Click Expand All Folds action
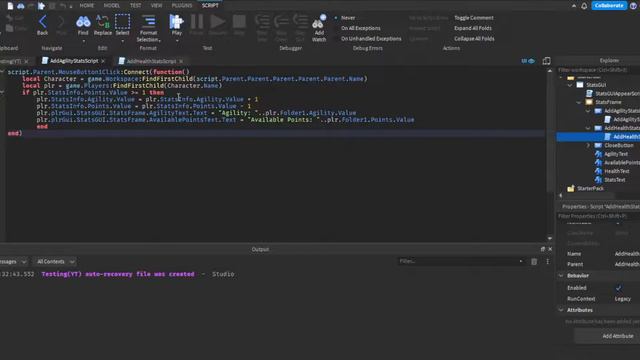The width and height of the screenshot is (640, 360). [473, 28]
